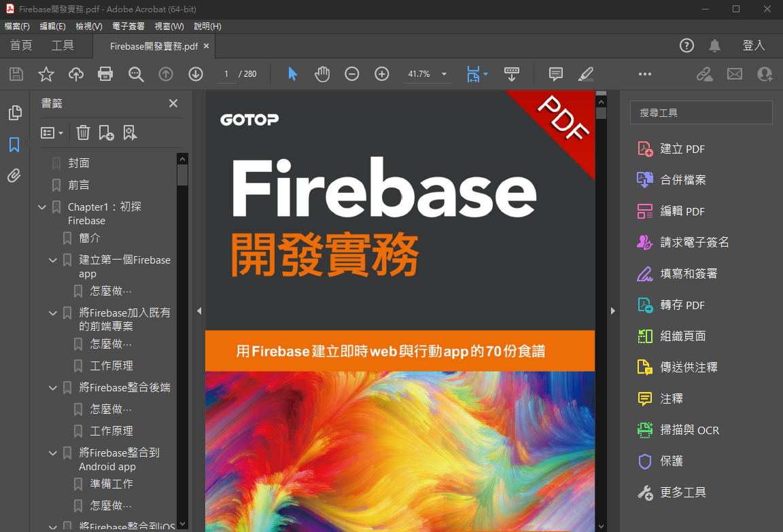The image size is (783, 532).
Task: Open the attachments paperclip panel
Action: click(x=14, y=176)
